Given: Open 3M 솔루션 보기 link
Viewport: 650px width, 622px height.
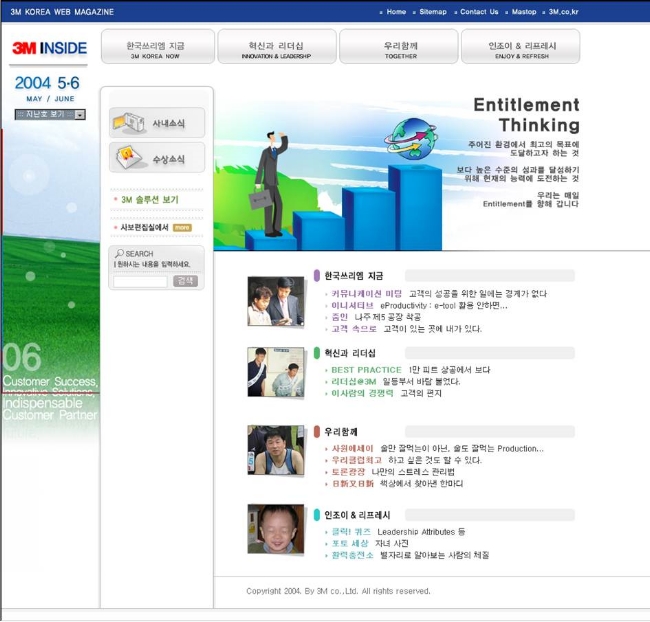Looking at the screenshot, I should 149,199.
